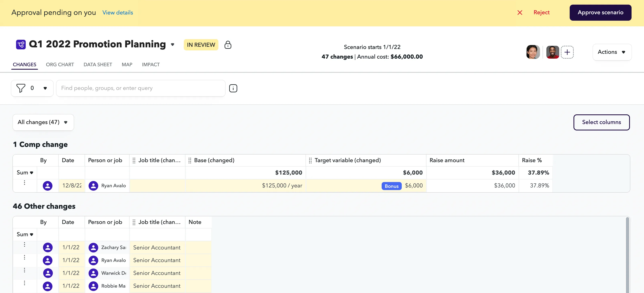Click Ryan Avalo person avatar in comp change
Viewport: 644px width, 293px height.
[x=93, y=186]
